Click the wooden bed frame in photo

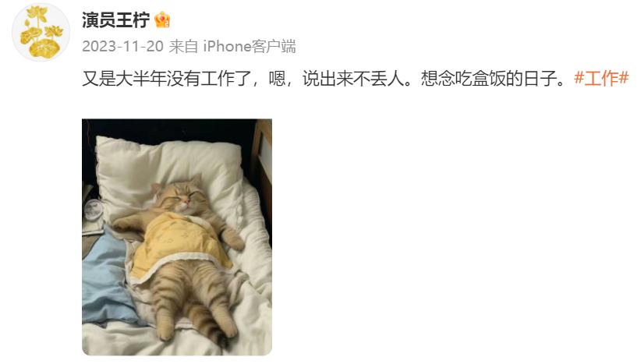pos(262,164)
